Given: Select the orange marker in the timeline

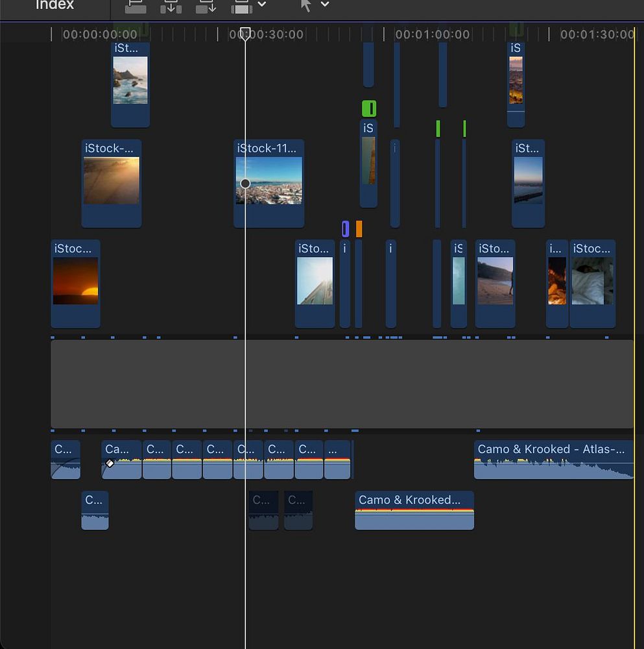Looking at the screenshot, I should (x=359, y=229).
